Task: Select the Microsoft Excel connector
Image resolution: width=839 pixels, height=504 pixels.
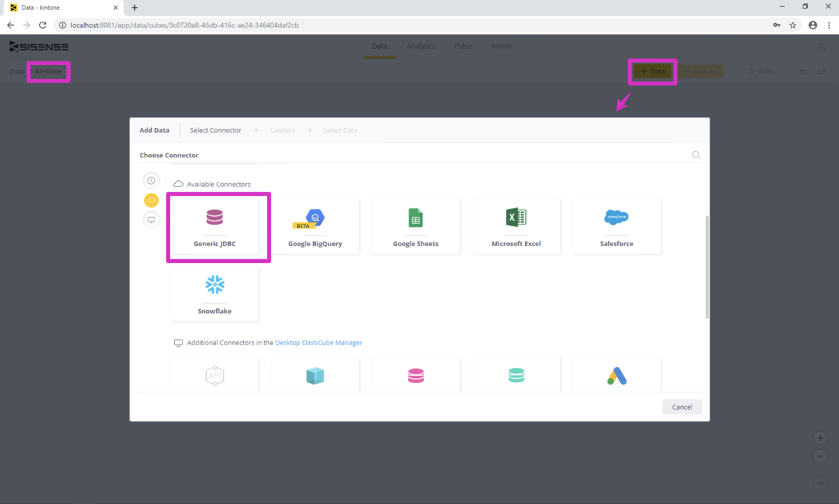Action: coord(516,226)
